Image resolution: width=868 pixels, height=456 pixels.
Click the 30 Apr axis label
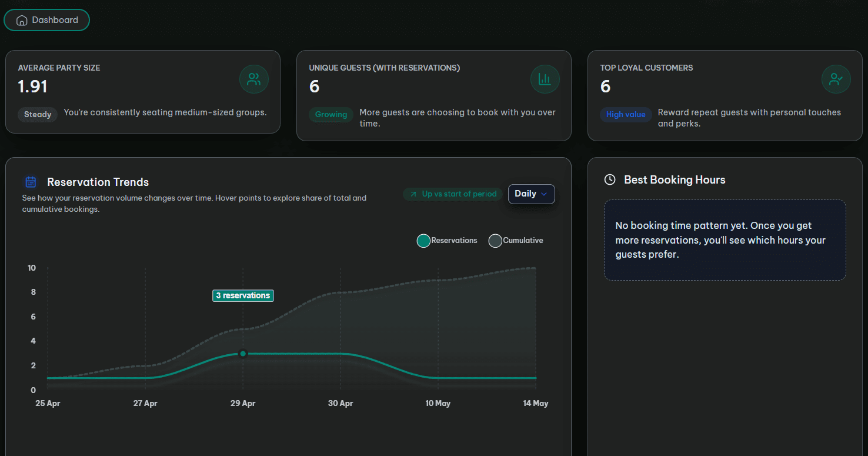tap(340, 403)
